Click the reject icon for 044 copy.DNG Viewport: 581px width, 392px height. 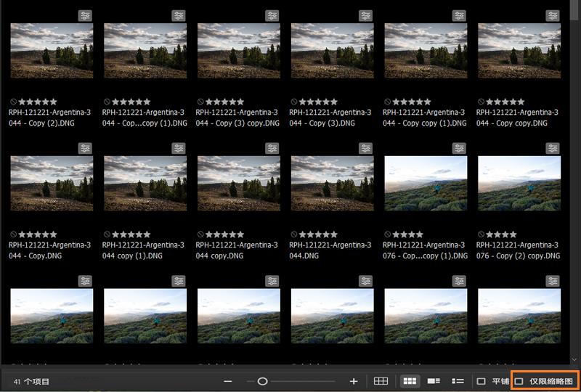200,234
